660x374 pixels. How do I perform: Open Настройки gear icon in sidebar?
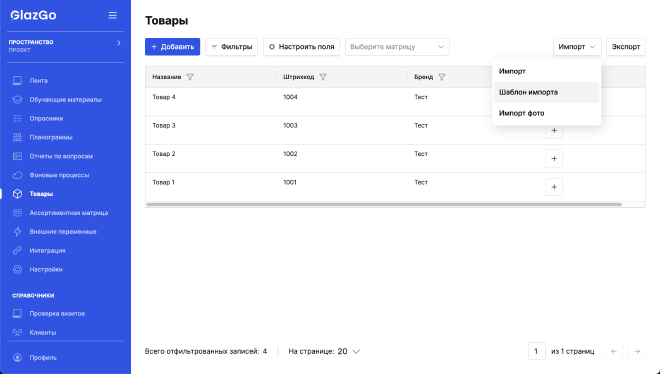tap(17, 269)
